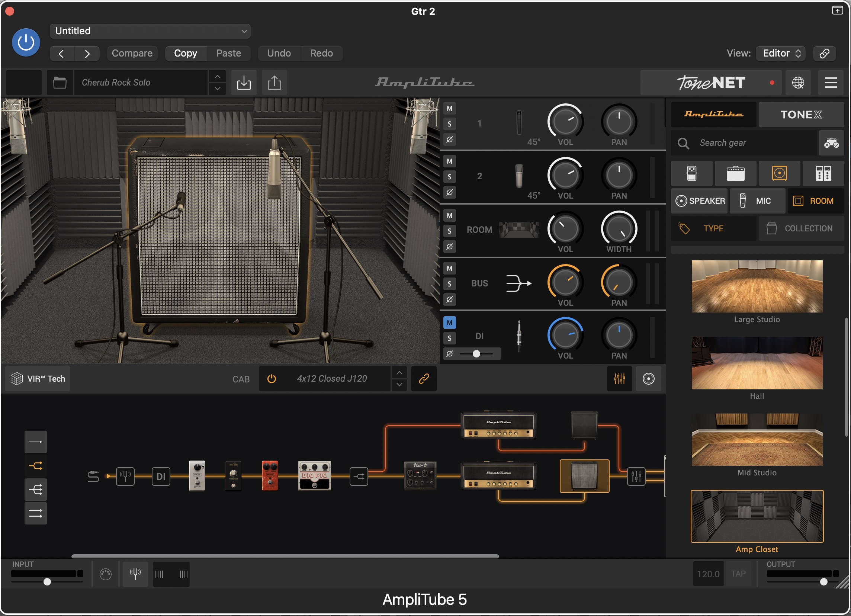The height and width of the screenshot is (616, 851).
Task: Click the TAP tempo button
Action: pos(738,574)
